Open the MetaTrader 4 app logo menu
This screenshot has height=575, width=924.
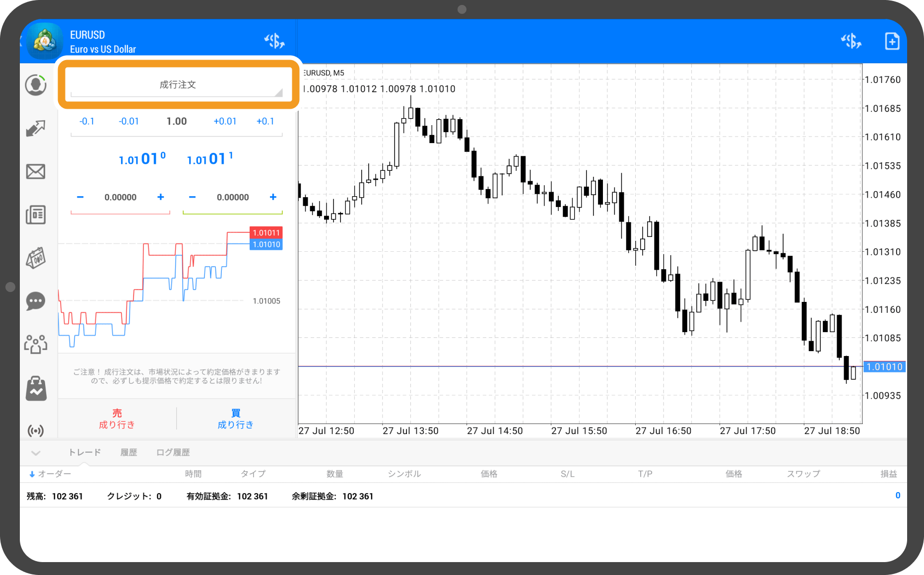pyautogui.click(x=45, y=41)
